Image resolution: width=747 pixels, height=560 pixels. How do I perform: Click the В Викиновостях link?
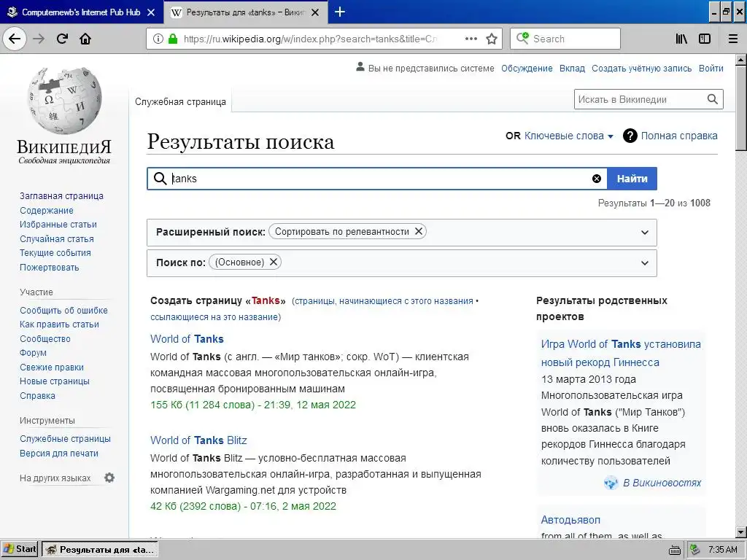pyautogui.click(x=662, y=483)
